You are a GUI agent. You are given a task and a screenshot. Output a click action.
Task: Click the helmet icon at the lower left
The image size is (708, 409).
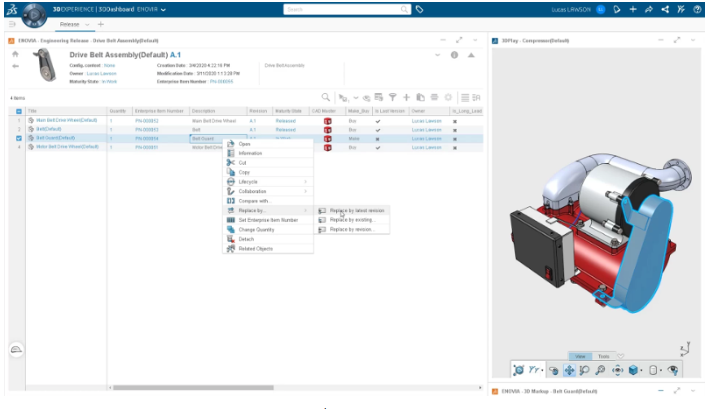click(16, 349)
